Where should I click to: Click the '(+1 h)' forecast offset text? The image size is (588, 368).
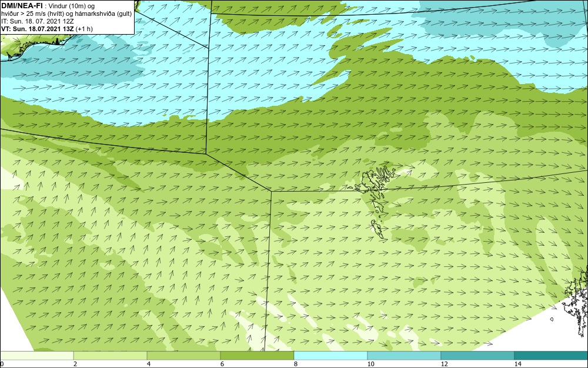[84, 29]
